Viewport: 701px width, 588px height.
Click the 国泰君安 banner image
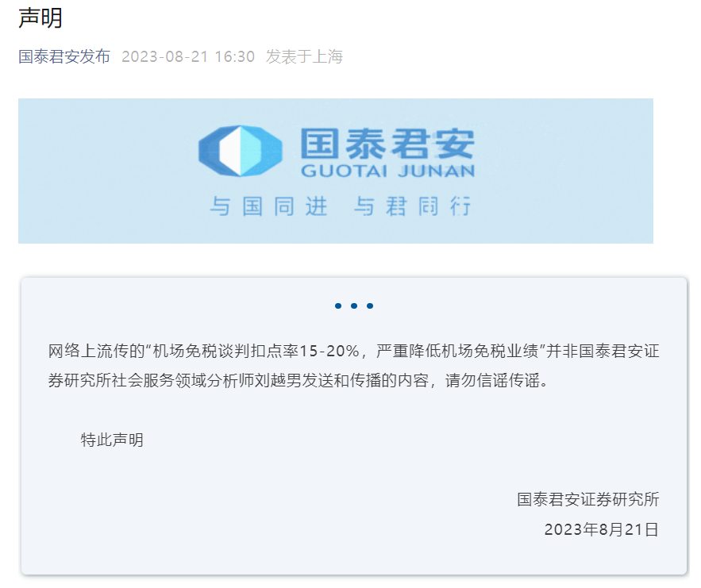click(336, 171)
